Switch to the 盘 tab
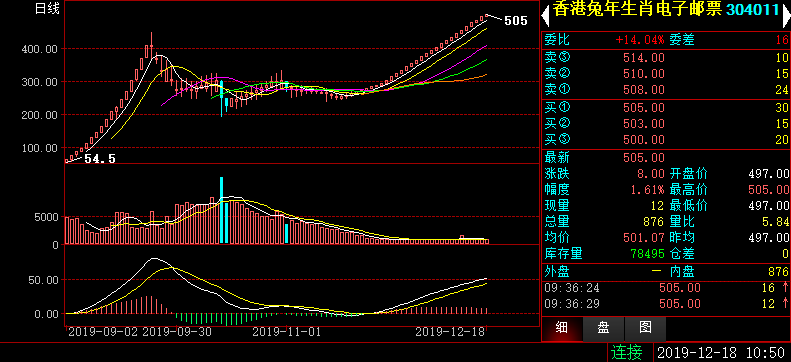The height and width of the screenshot is (362, 791). [x=603, y=329]
